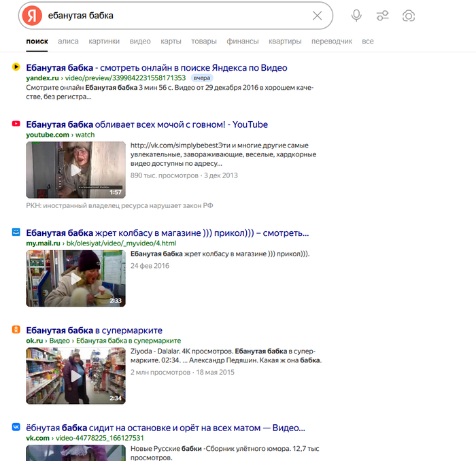Screen dimensions: 476x461
Task: Open search settings with the sliders icon
Action: point(382,16)
